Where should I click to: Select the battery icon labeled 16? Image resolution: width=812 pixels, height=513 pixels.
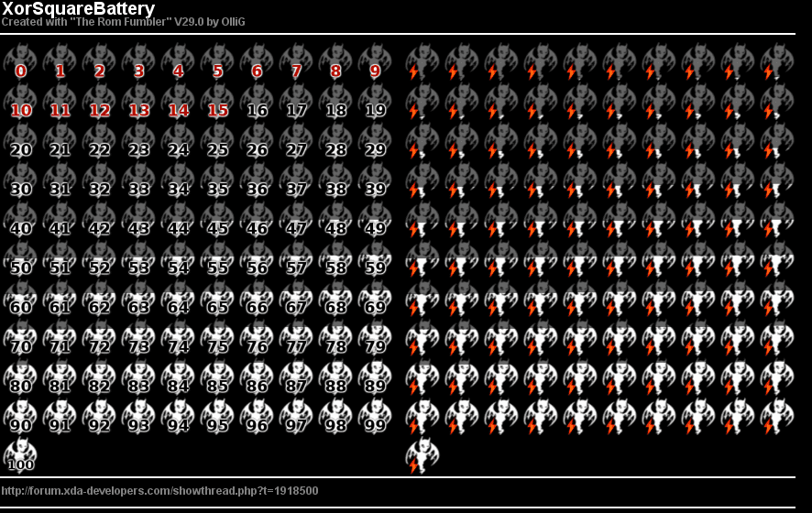[257, 102]
